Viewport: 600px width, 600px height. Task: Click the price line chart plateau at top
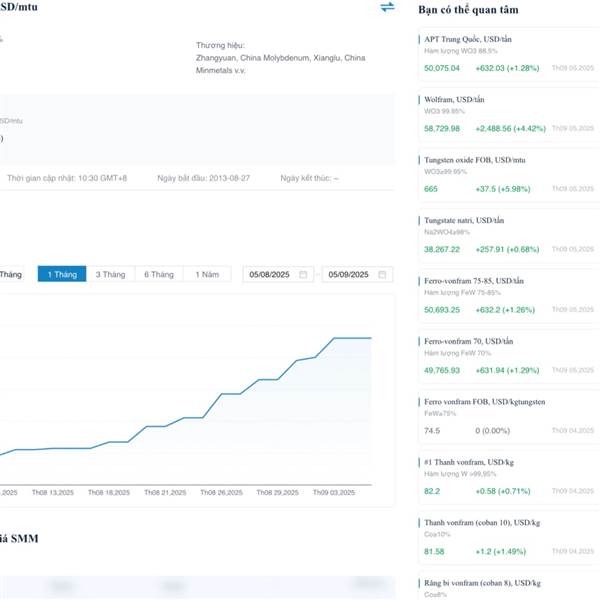tap(352, 338)
